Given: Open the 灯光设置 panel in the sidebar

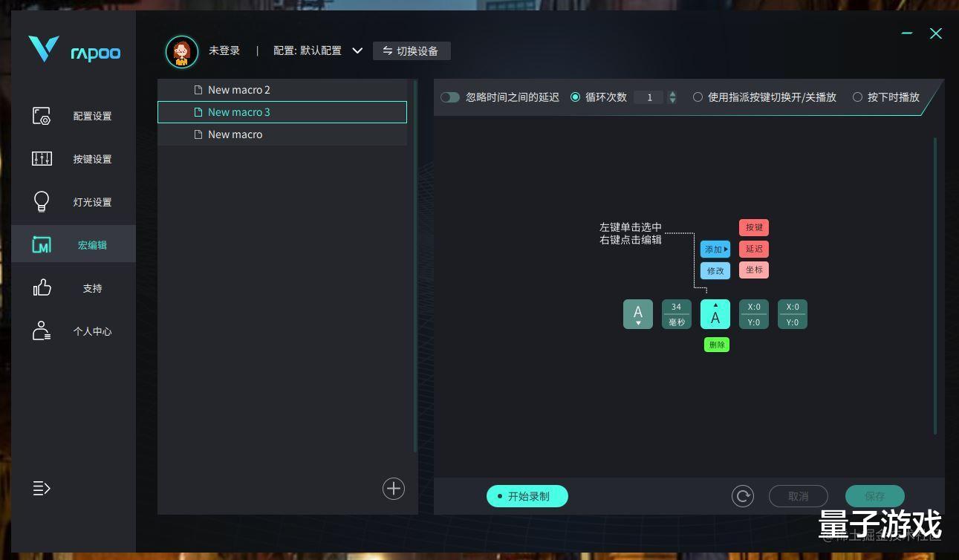Looking at the screenshot, I should click(74, 201).
